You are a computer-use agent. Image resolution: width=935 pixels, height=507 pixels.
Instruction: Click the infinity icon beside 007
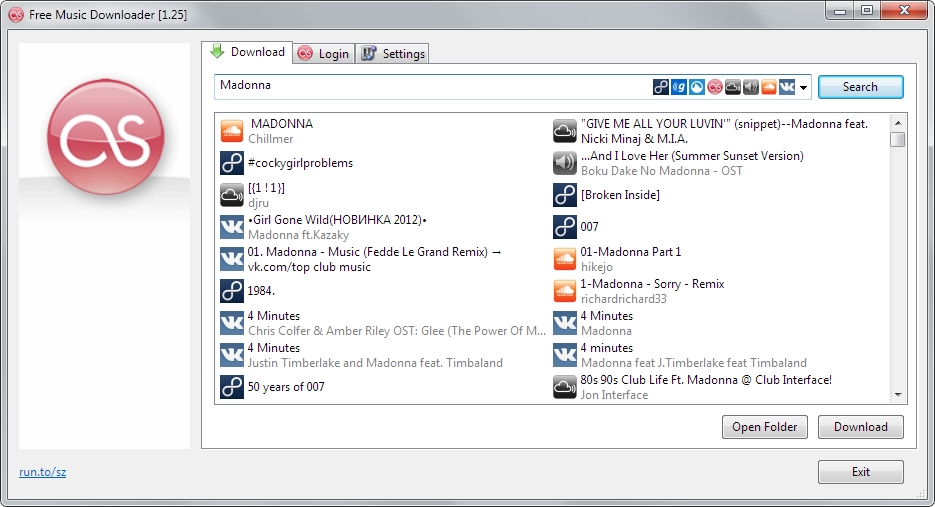(565, 227)
